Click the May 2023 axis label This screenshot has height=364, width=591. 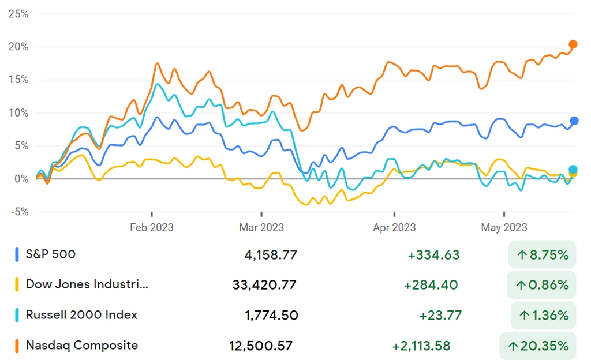point(504,228)
